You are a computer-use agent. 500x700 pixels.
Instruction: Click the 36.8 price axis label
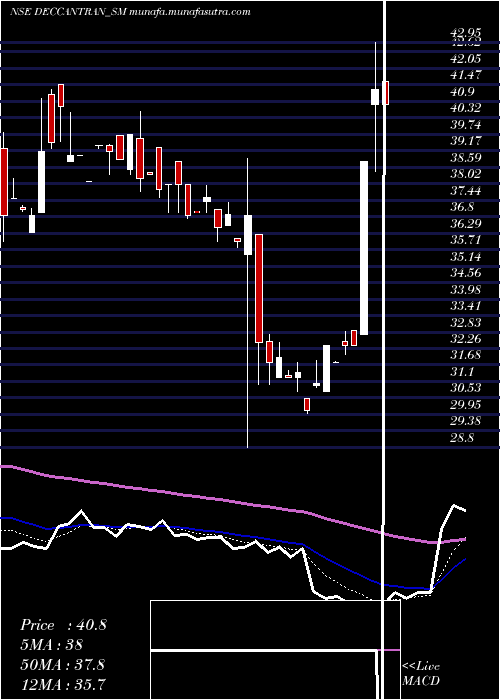463,207
